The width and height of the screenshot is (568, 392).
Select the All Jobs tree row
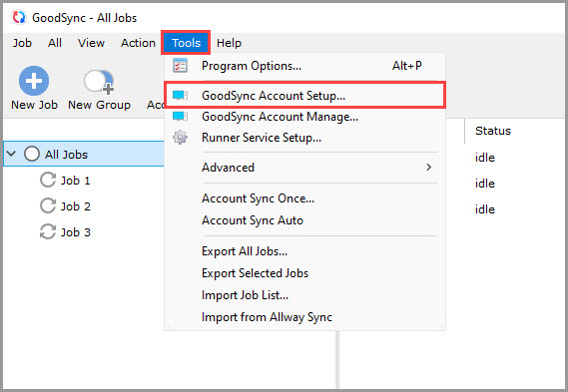[84, 154]
